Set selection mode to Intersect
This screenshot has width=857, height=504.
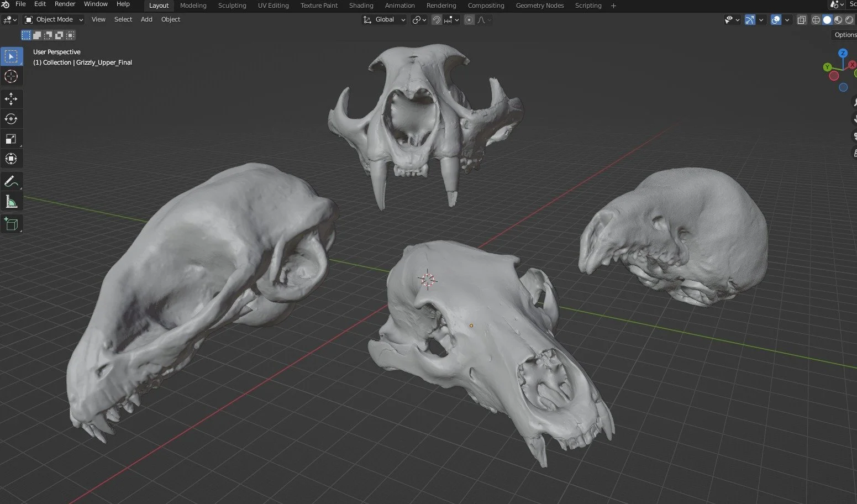coord(70,35)
